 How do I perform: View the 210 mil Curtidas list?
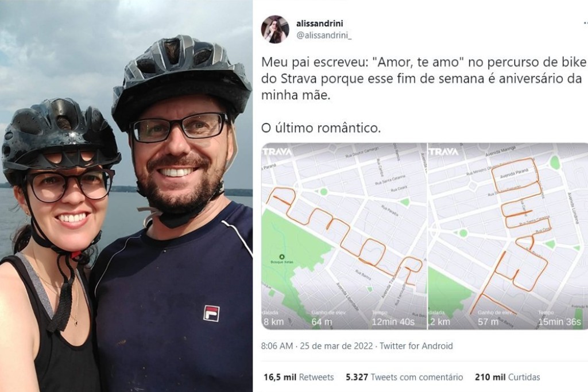pos(508,377)
